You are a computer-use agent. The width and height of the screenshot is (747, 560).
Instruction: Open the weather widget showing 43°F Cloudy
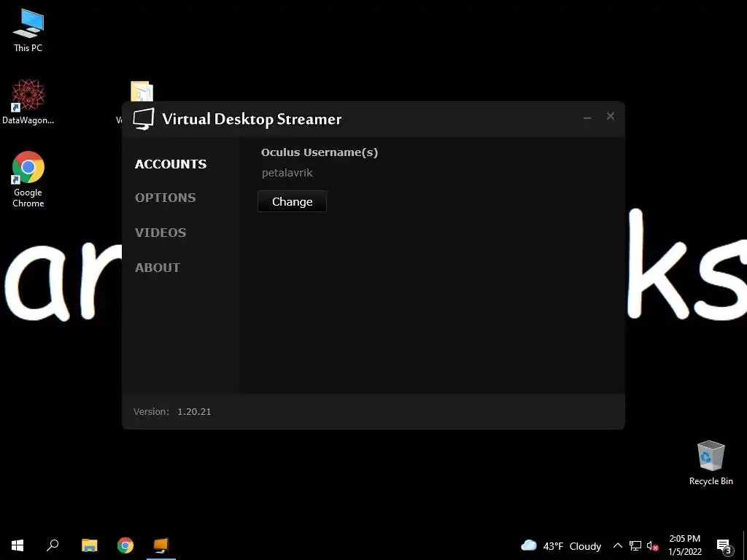[x=561, y=545]
